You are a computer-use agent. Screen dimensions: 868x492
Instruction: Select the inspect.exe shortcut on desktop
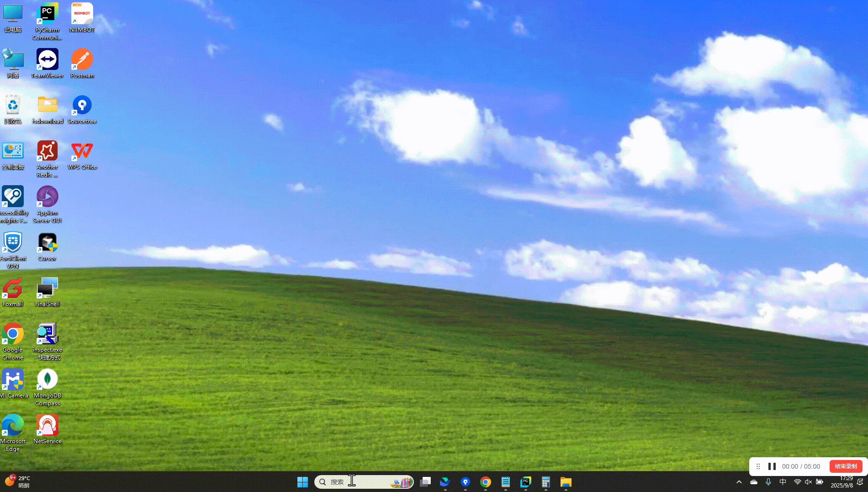tap(47, 342)
